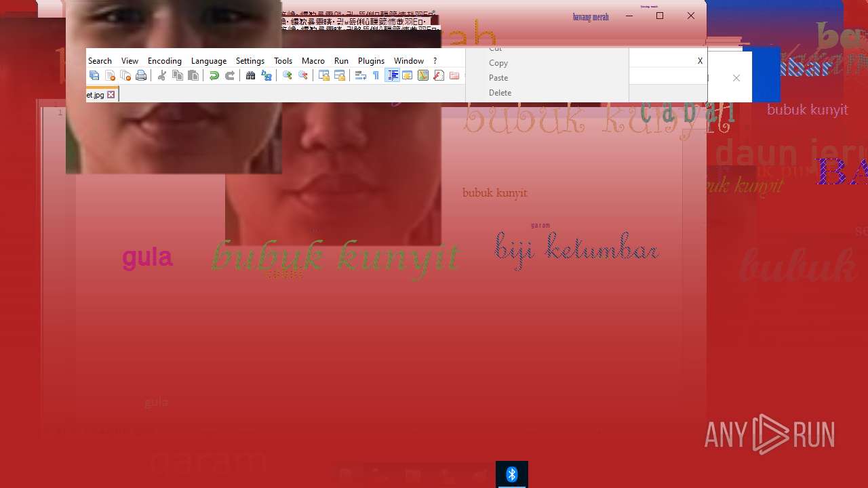868x488 pixels.
Task: Click the Copy toolbar icon
Action: 178,75
